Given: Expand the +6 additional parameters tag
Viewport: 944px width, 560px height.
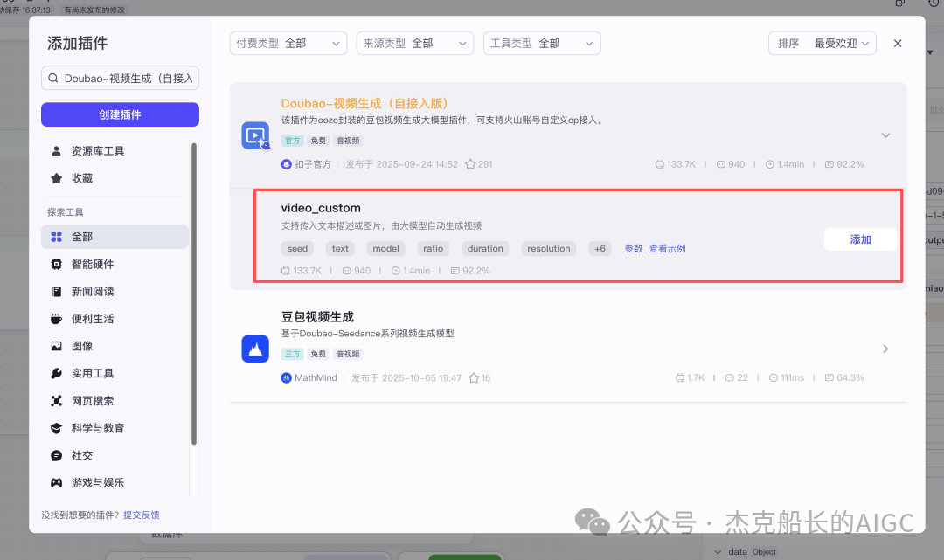Looking at the screenshot, I should coord(600,248).
